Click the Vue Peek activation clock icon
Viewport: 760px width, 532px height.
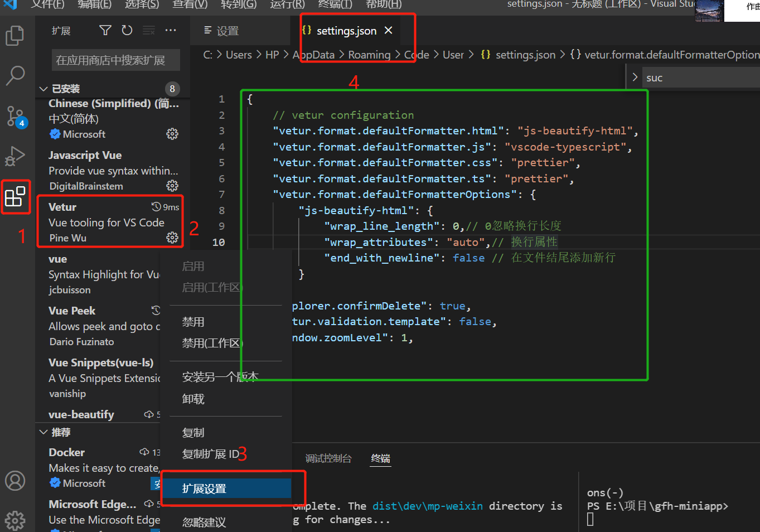tap(156, 310)
